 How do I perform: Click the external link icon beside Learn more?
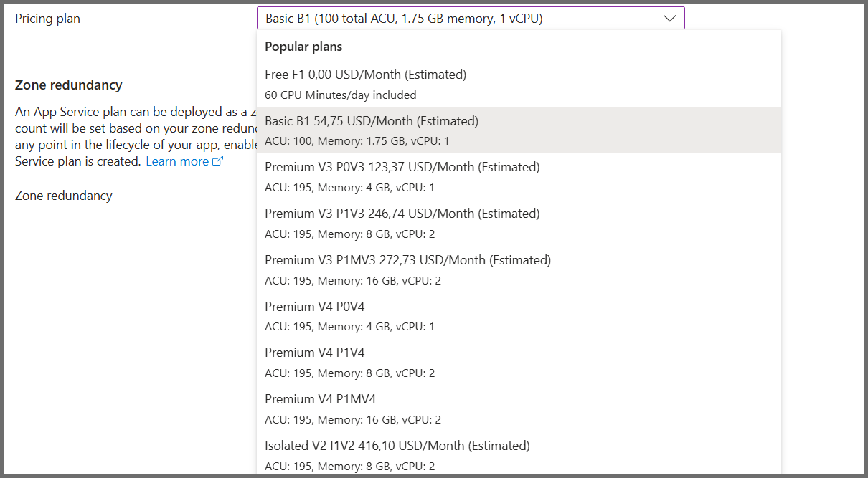[x=218, y=161]
